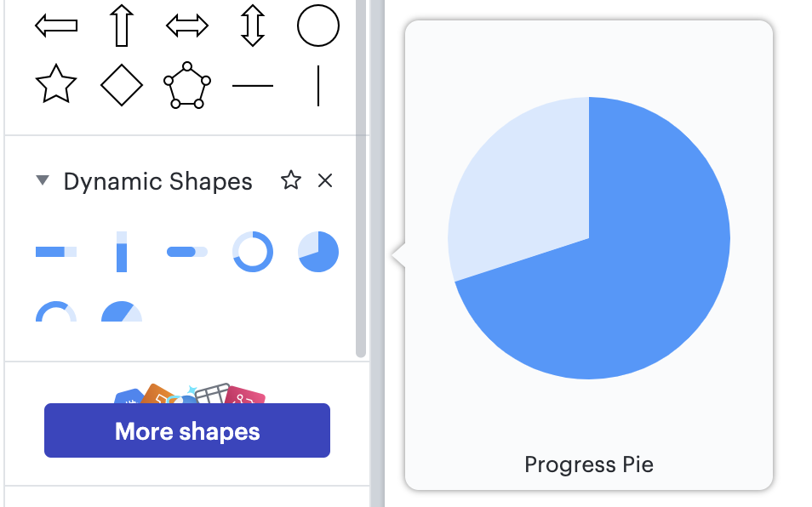Select the upward block arrow shape
This screenshot has width=812, height=507.
121,26
